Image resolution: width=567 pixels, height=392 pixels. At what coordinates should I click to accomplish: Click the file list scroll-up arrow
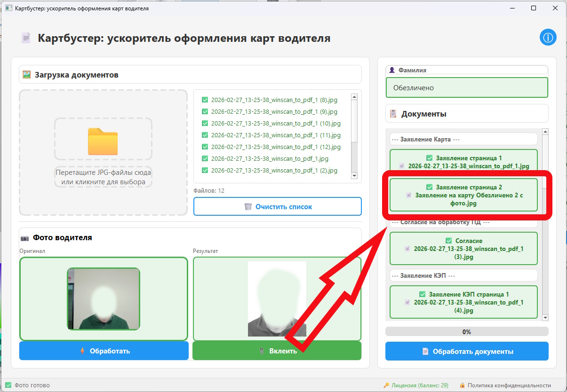click(354, 97)
